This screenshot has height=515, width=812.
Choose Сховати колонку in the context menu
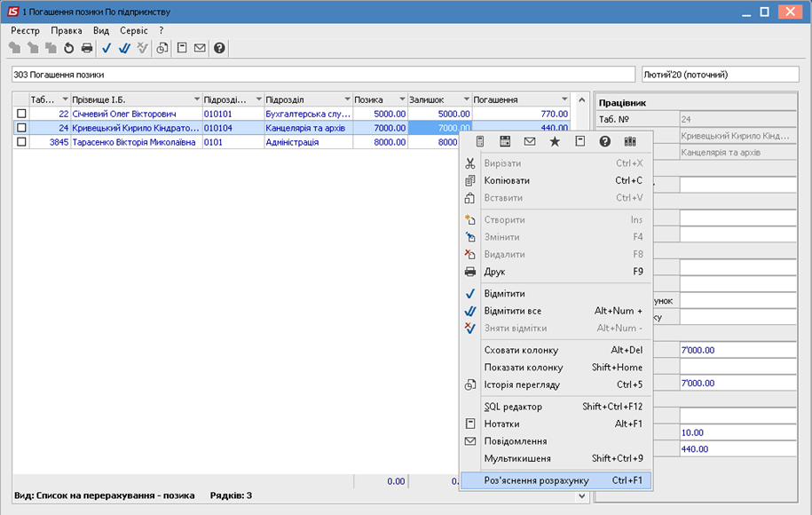coord(556,350)
